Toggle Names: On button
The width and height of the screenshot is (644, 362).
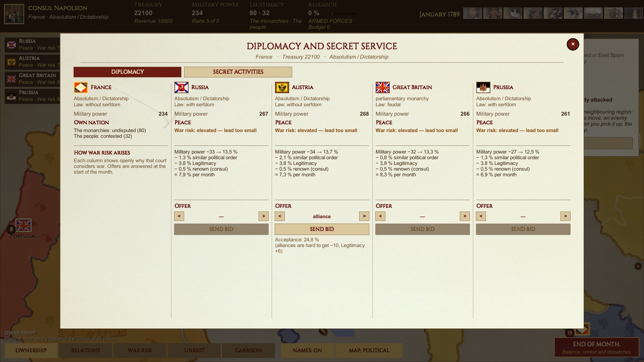pyautogui.click(x=308, y=351)
